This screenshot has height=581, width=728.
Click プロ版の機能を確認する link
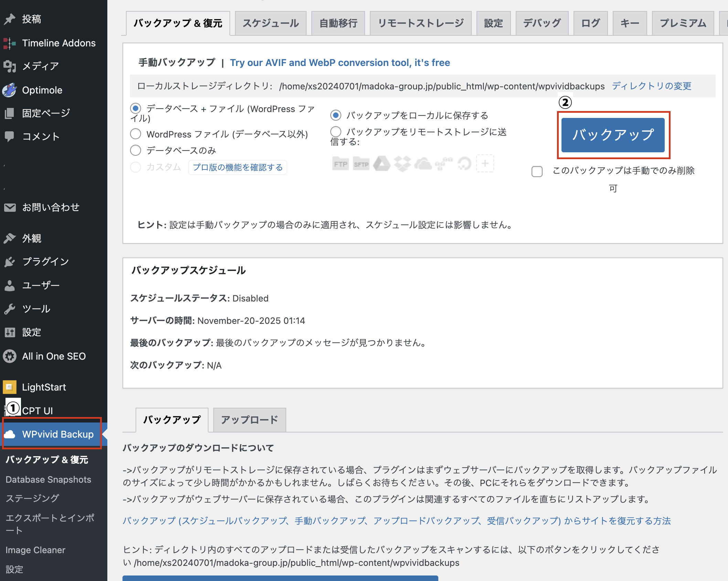(x=238, y=167)
